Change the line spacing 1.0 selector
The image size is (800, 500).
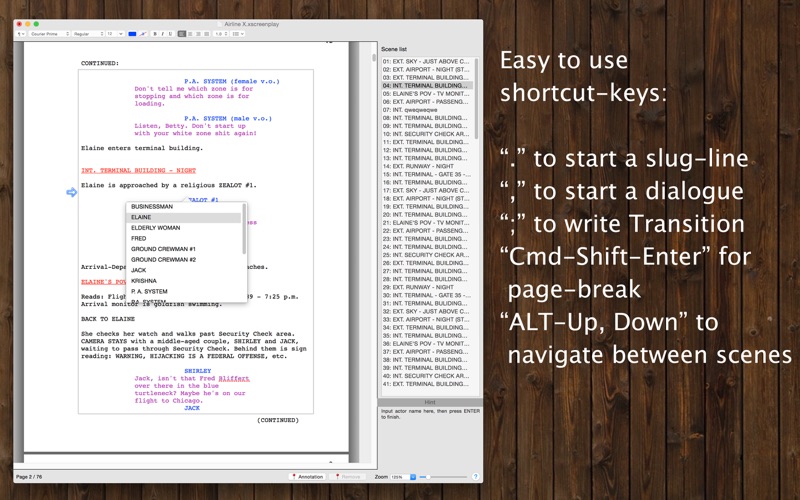tap(221, 34)
